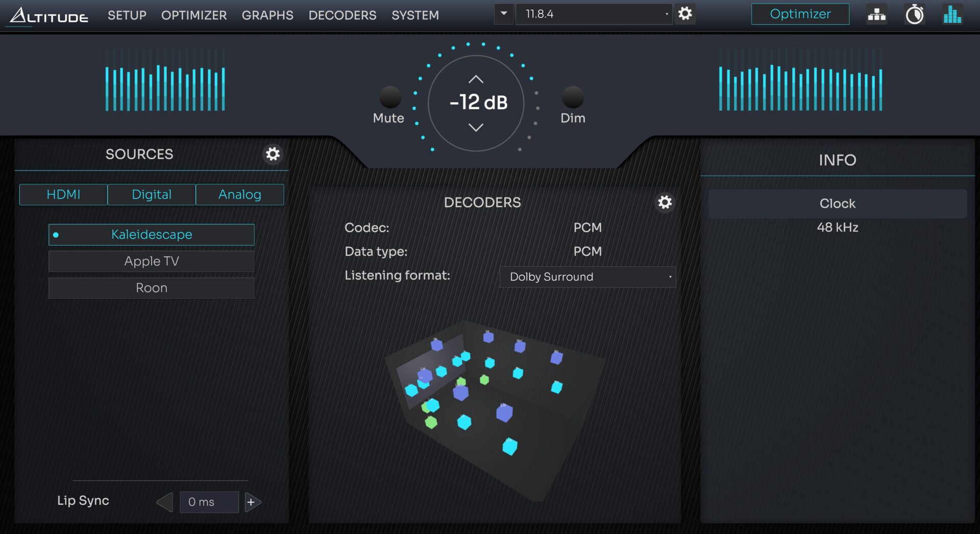Viewport: 980px width, 534px height.
Task: Open the 11.8.4 preset dropdown
Action: click(594, 14)
